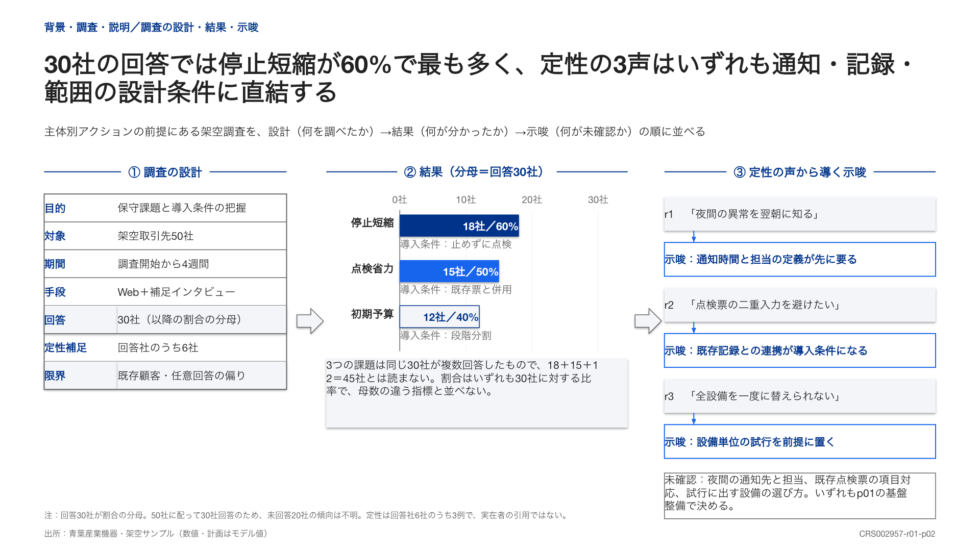Click the chart category label 停止短縮

372,223
